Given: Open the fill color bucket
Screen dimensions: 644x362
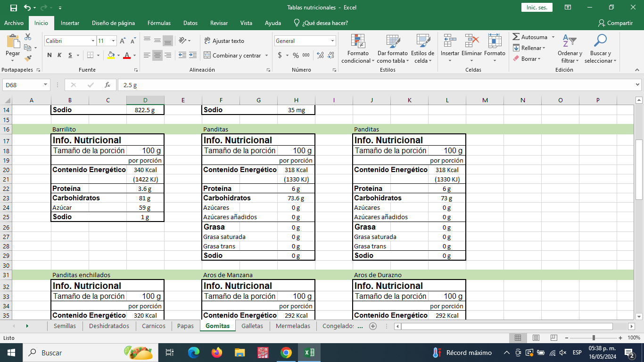Looking at the screenshot, I should point(111,55).
